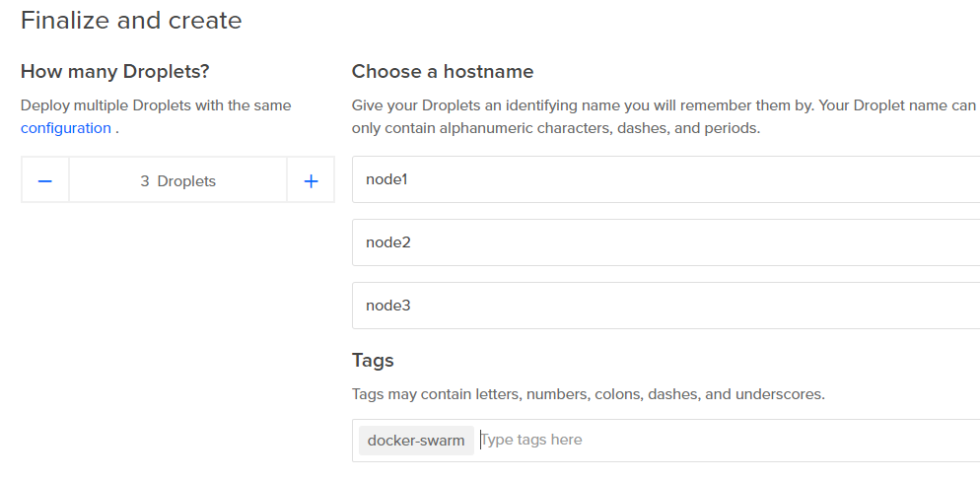Screen dimensions: 980x480
Task: Click the node1 hostname field
Action: coord(665,179)
